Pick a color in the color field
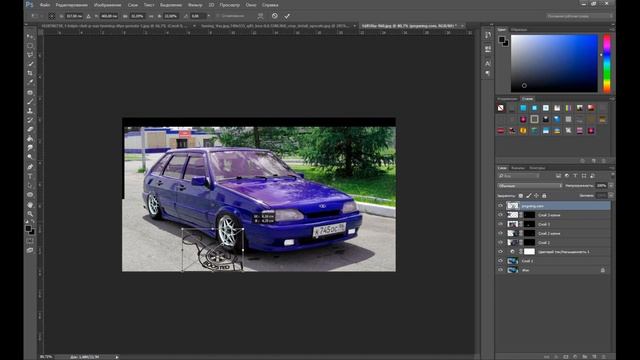640x360 pixels. tap(554, 63)
